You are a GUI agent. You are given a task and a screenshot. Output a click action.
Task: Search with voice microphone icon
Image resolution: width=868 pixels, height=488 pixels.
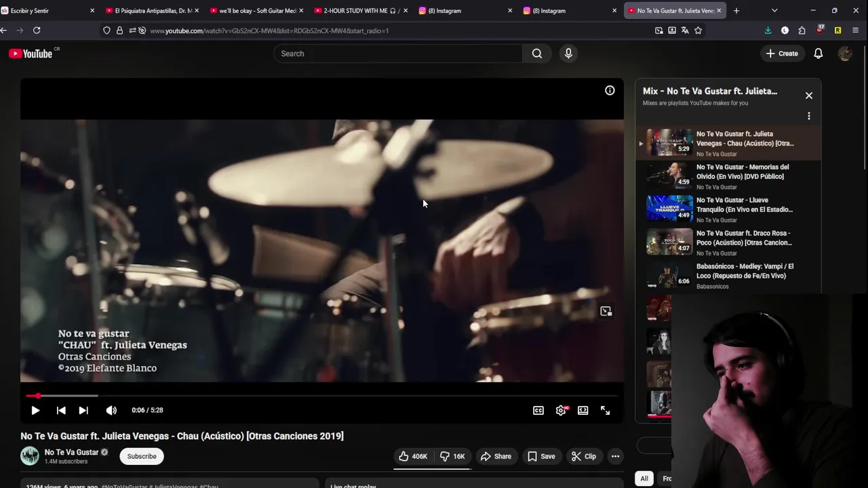coord(568,54)
